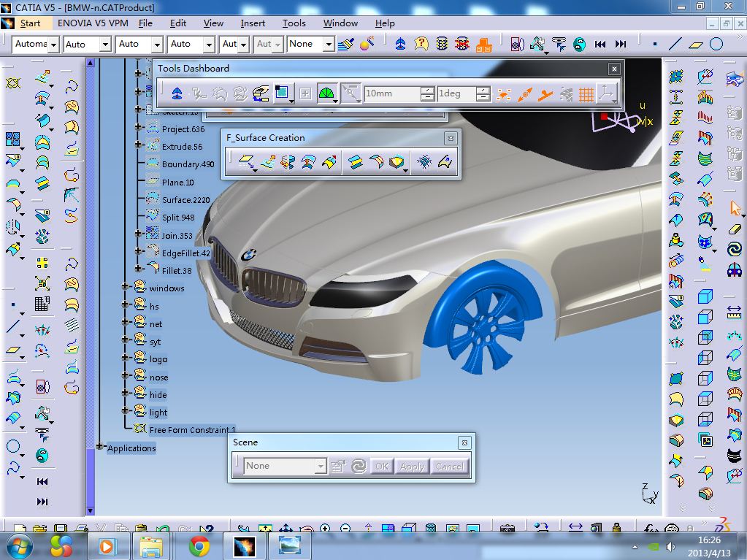Expand the Applications node in the tree
747x560 pixels.
99,446
